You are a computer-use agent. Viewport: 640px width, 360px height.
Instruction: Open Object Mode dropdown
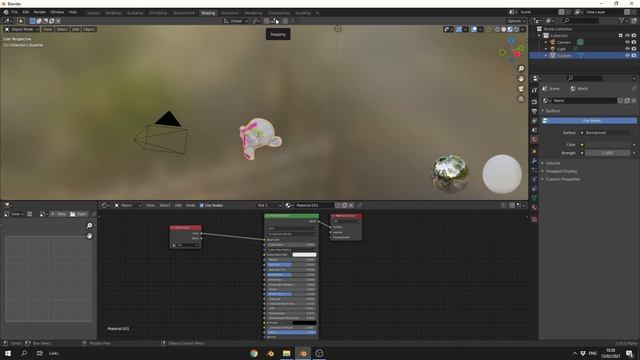point(22,29)
